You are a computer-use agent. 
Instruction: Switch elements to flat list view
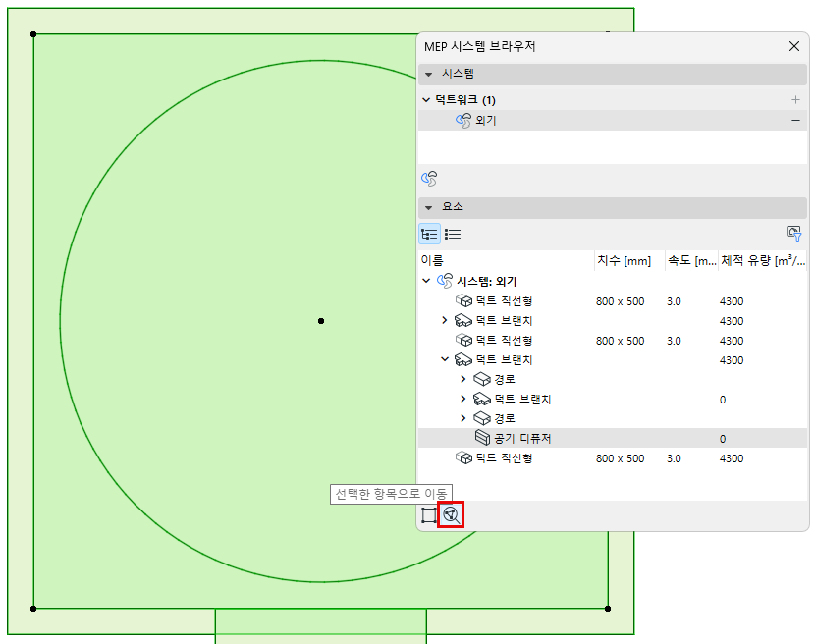(453, 234)
